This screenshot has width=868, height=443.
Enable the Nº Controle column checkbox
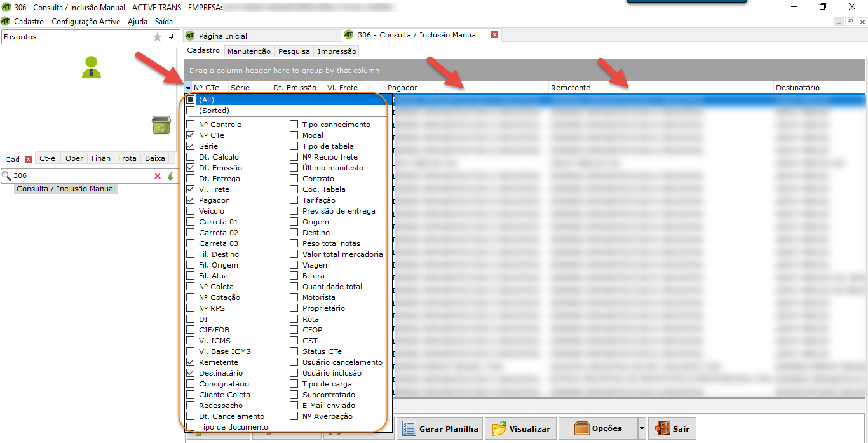[191, 125]
